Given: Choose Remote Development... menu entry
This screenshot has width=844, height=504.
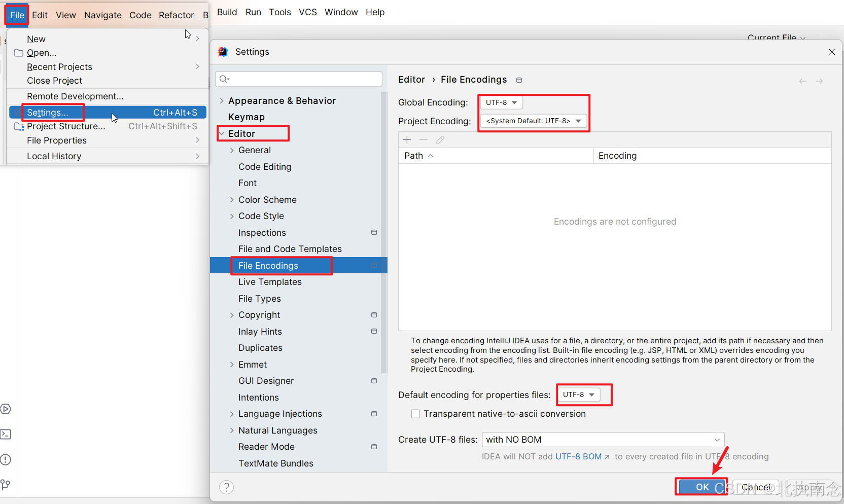Looking at the screenshot, I should (108, 96).
